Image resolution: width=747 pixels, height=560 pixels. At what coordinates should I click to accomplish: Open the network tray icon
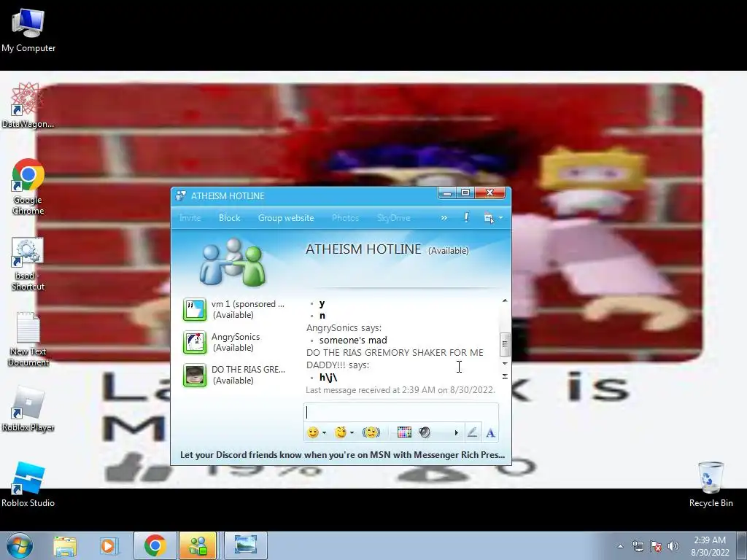[x=638, y=546]
